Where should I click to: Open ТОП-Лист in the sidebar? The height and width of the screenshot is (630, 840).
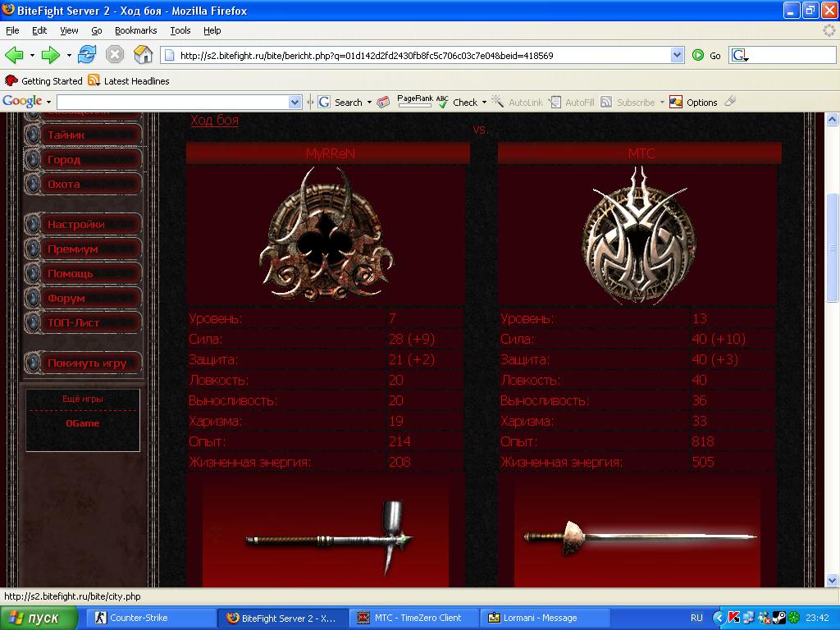point(84,323)
